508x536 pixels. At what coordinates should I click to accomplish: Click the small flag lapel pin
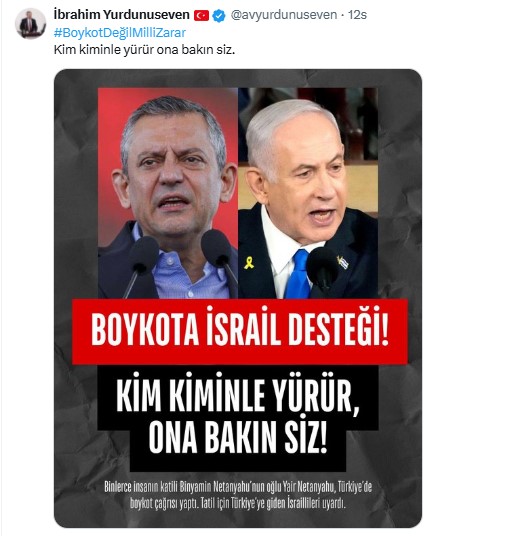[343, 262]
